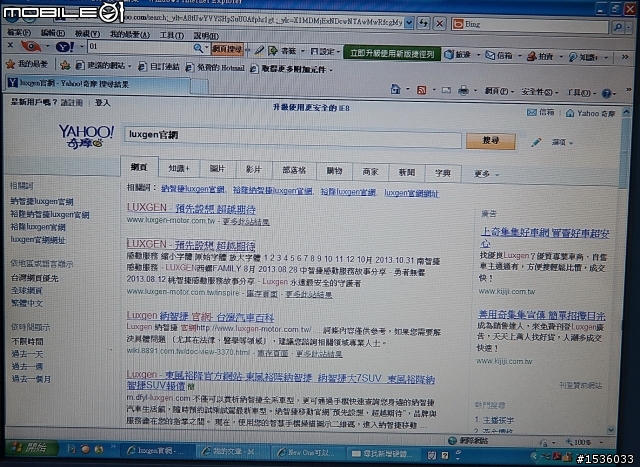Open 安全性(S) command bar dropdown
Screen dimensions: 640x467
tap(539, 92)
